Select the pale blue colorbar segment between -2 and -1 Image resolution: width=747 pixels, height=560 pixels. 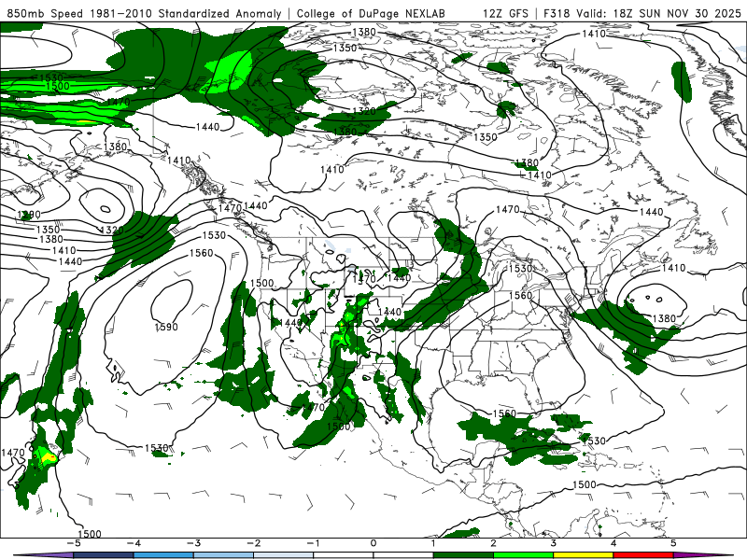[x=284, y=555]
